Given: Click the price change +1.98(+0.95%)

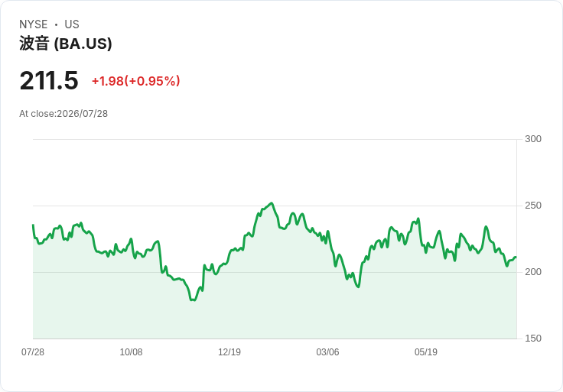Looking at the screenshot, I should click(x=136, y=81).
